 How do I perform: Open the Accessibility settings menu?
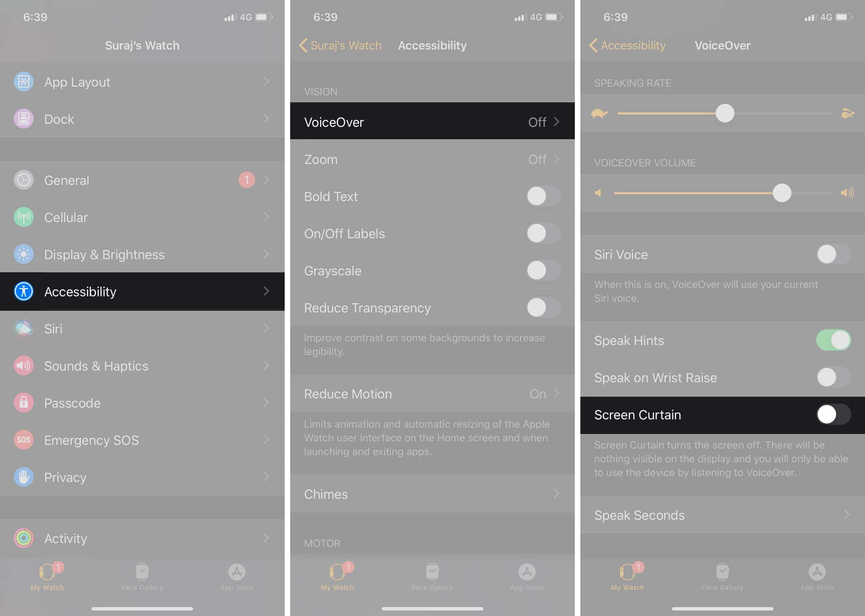[142, 291]
